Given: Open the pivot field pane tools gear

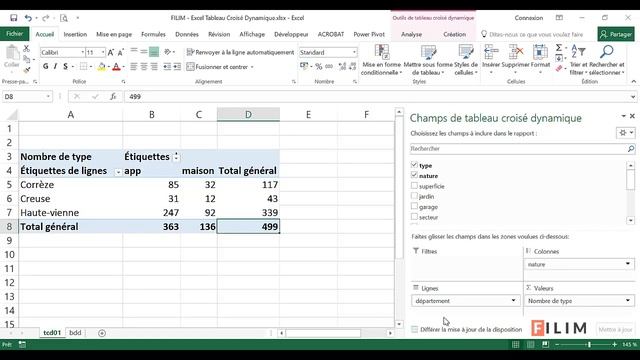Looking at the screenshot, I should coord(625,133).
